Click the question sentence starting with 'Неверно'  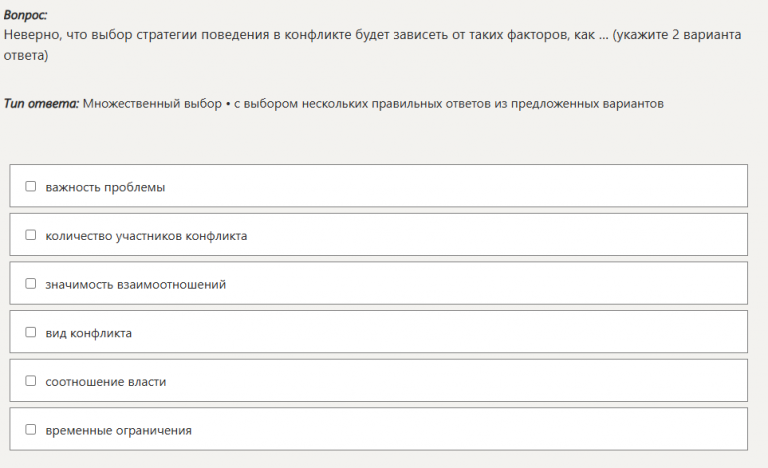(x=372, y=45)
